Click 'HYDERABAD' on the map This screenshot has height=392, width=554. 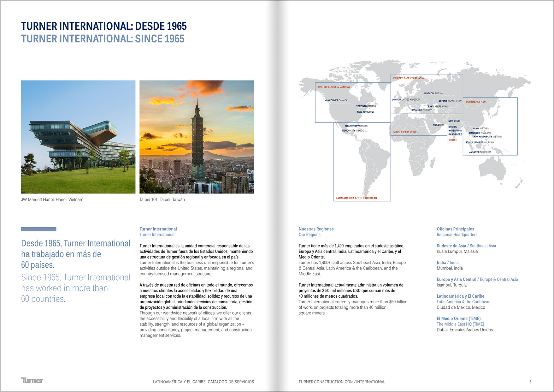[x=455, y=130]
